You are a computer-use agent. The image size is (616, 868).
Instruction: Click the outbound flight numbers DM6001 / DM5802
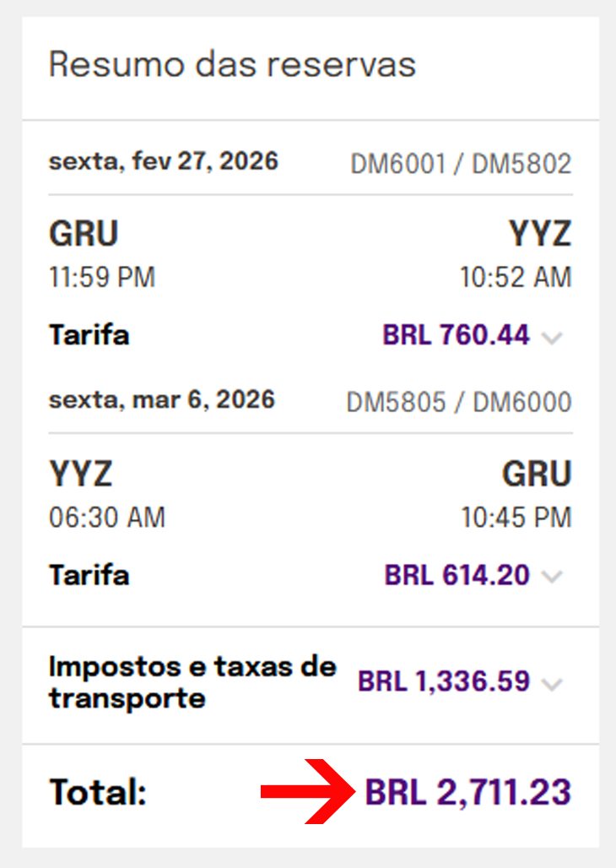(x=461, y=164)
